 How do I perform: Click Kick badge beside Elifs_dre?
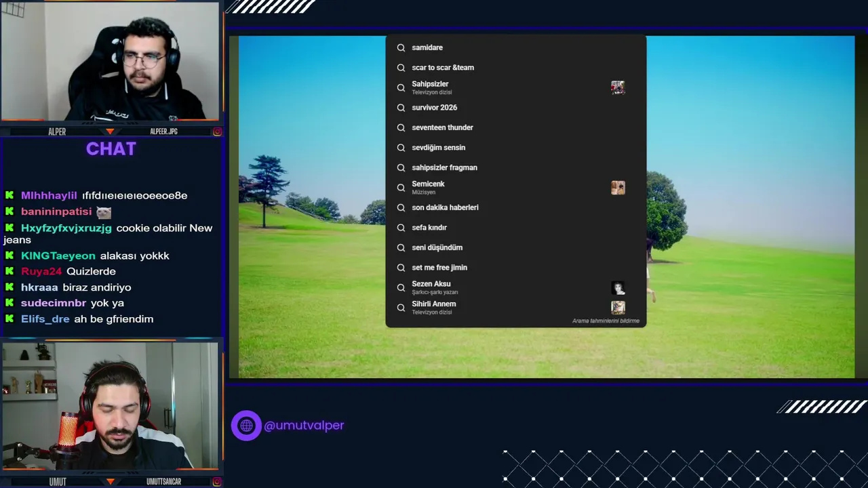pos(9,319)
